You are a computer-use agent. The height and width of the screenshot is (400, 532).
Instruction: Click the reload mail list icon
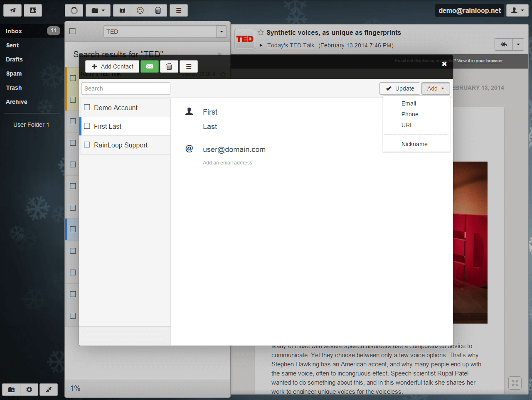tap(74, 10)
